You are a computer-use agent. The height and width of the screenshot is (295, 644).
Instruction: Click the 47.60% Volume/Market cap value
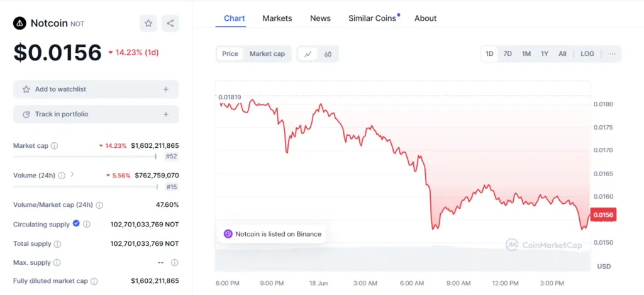pyautogui.click(x=168, y=204)
